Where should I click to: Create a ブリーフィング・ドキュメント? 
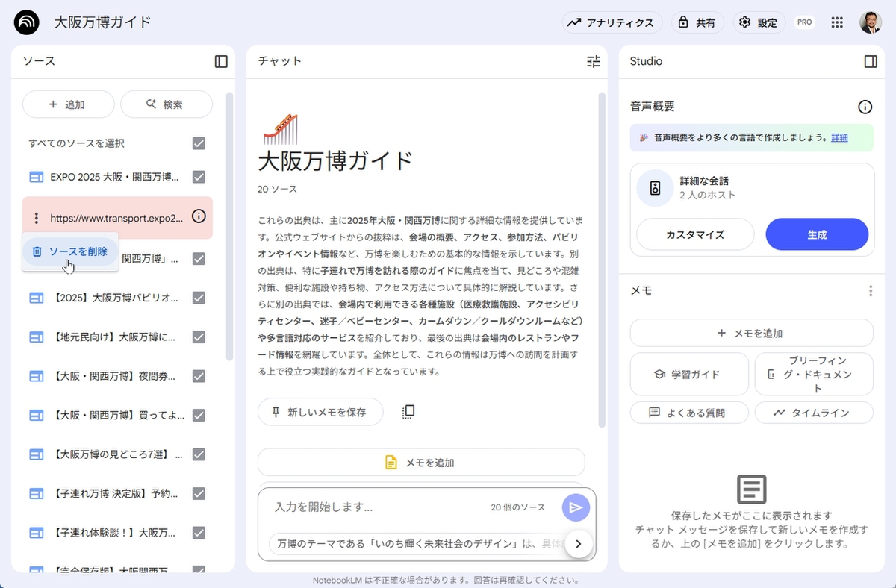point(814,374)
